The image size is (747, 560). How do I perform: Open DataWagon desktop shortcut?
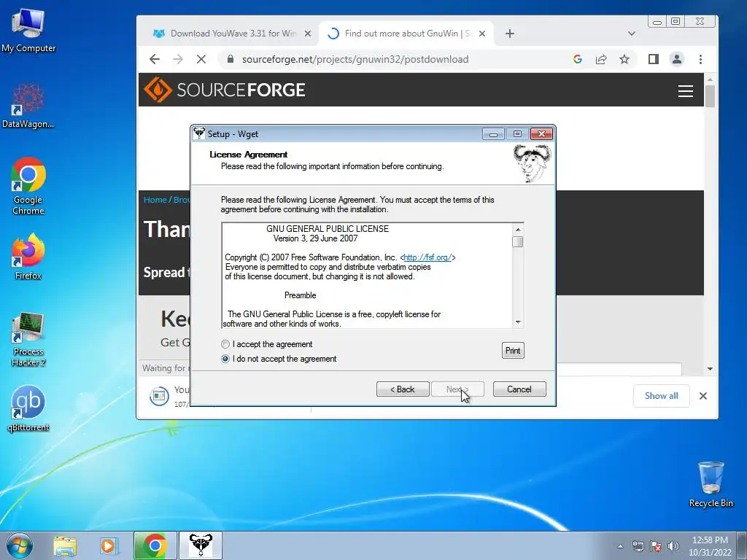(x=28, y=106)
